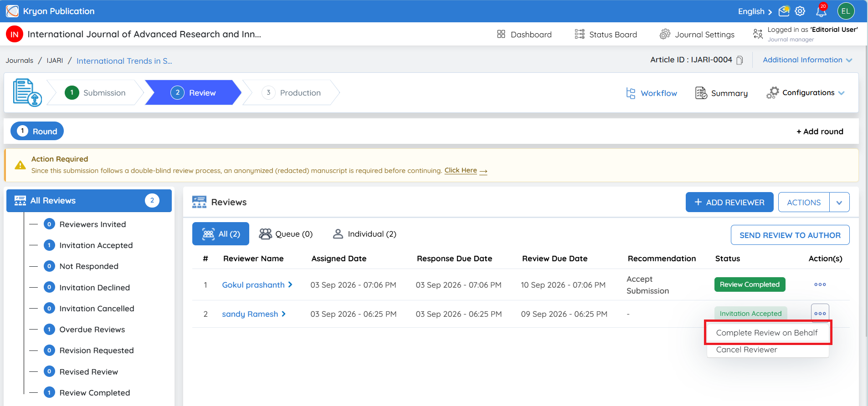Click the ADD REVIEWER button
Image resolution: width=868 pixels, height=406 pixels.
coord(729,202)
